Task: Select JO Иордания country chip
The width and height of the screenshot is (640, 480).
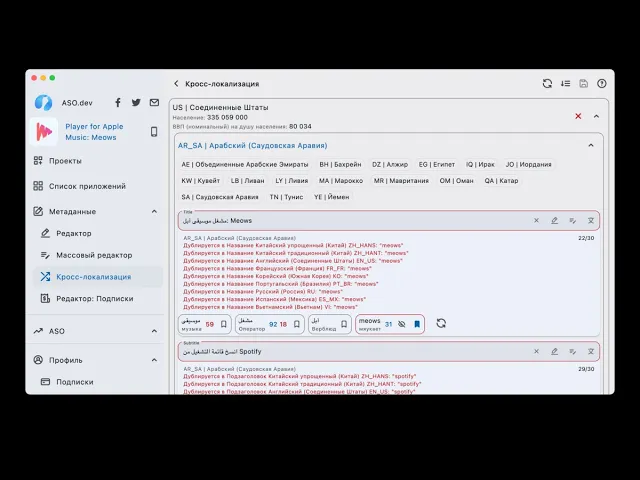Action: 529,164
